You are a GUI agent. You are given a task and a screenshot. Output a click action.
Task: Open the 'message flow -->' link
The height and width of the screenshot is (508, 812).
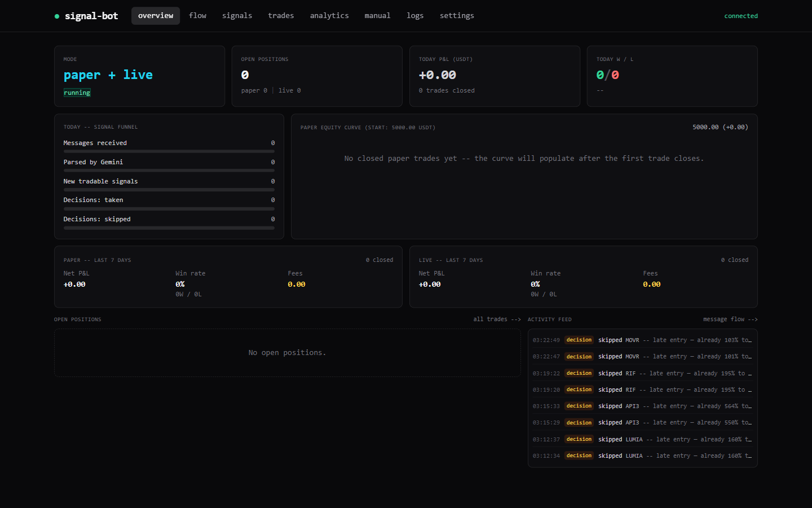pyautogui.click(x=730, y=319)
